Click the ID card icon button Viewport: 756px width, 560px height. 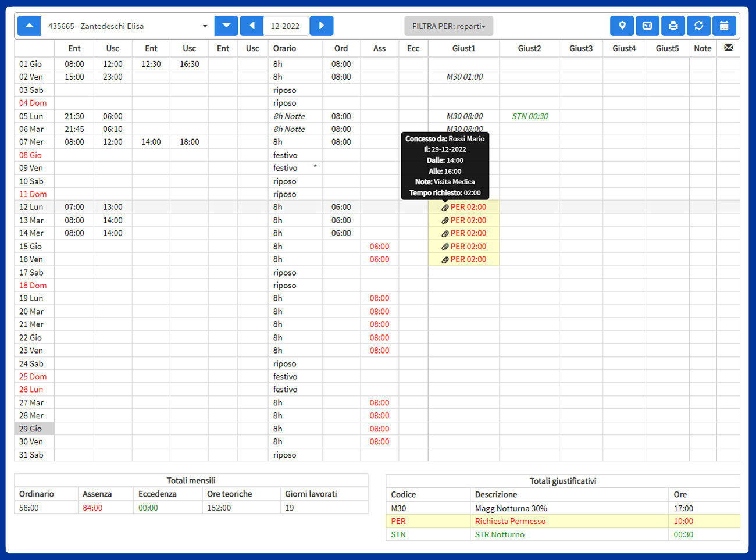[647, 26]
